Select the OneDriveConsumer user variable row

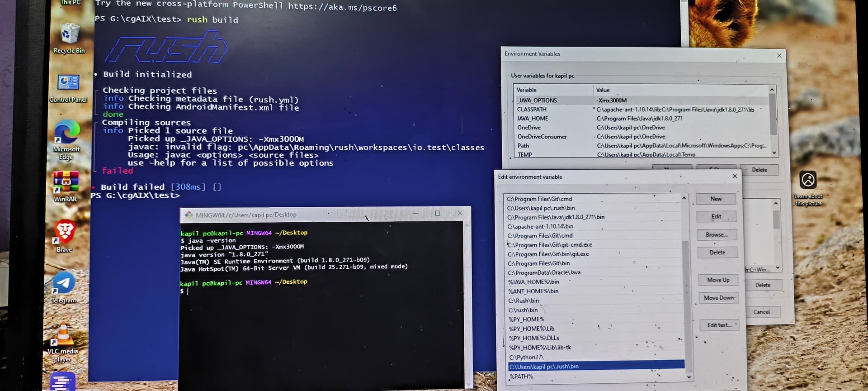click(641, 137)
